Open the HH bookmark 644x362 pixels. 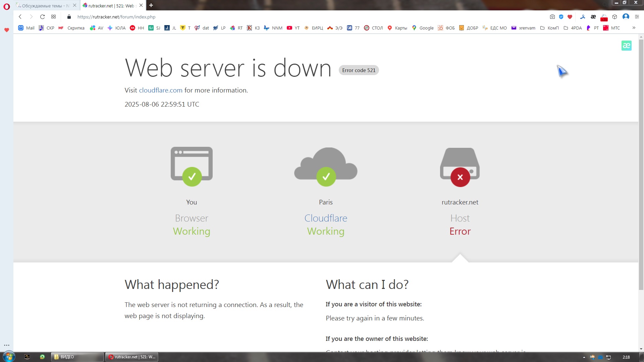coord(137,28)
